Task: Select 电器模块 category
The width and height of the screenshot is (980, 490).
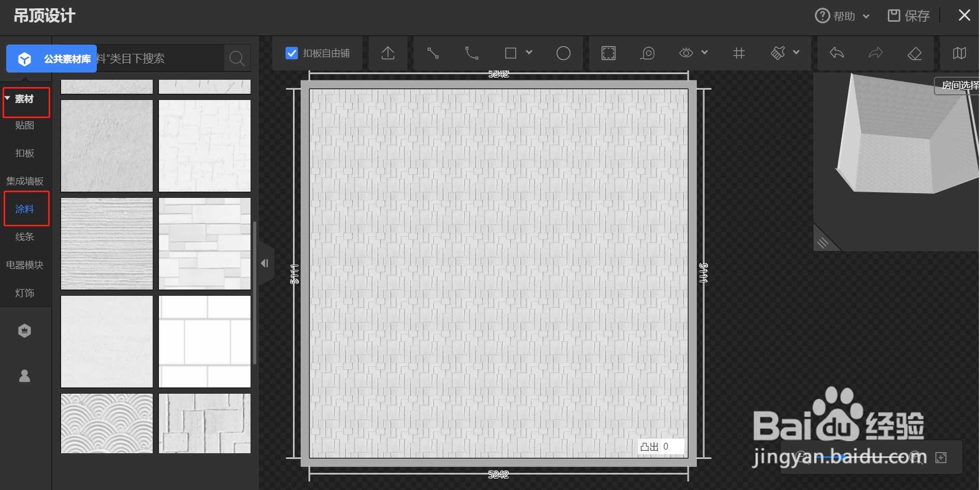Action: pyautogui.click(x=25, y=265)
